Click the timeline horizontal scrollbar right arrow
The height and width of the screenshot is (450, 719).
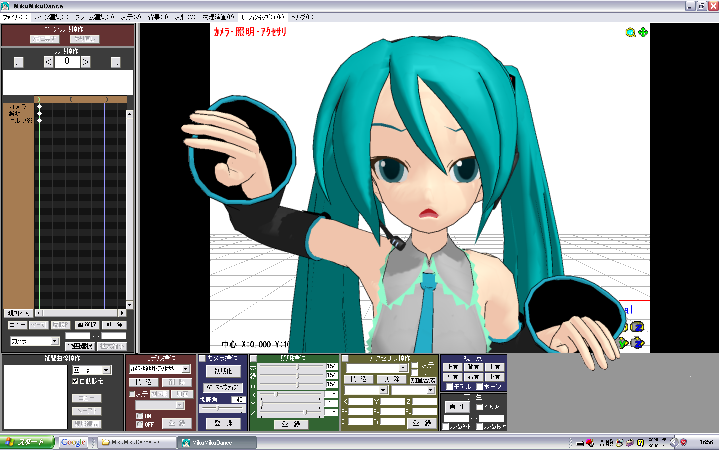pyautogui.click(x=122, y=313)
